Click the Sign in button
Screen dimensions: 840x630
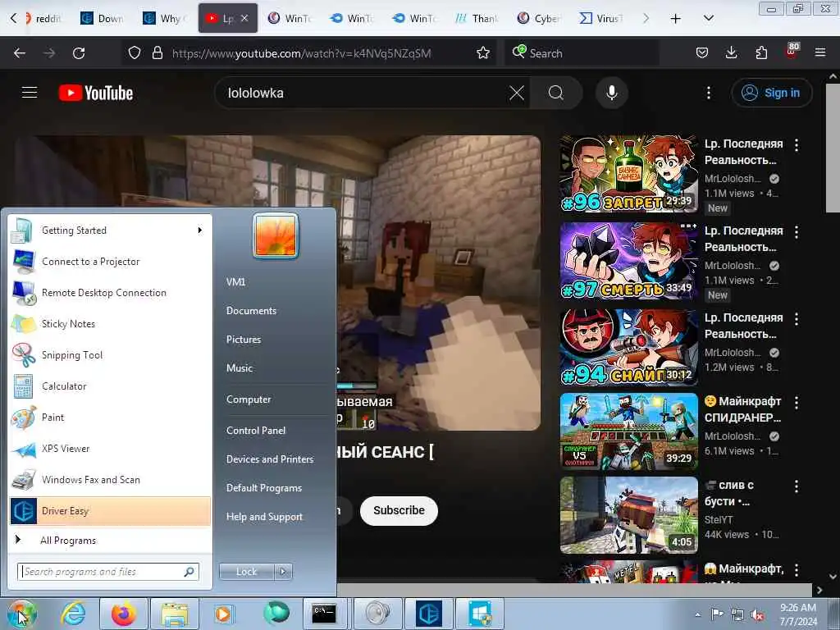pos(772,93)
